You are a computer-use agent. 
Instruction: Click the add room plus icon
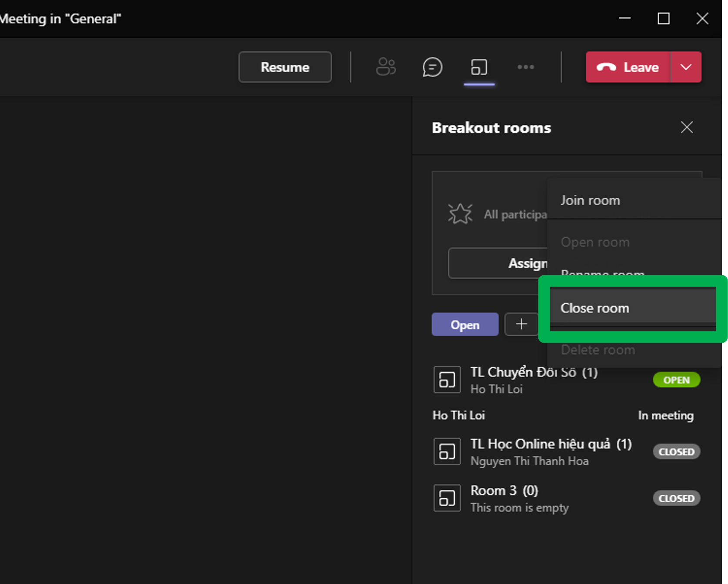521,324
